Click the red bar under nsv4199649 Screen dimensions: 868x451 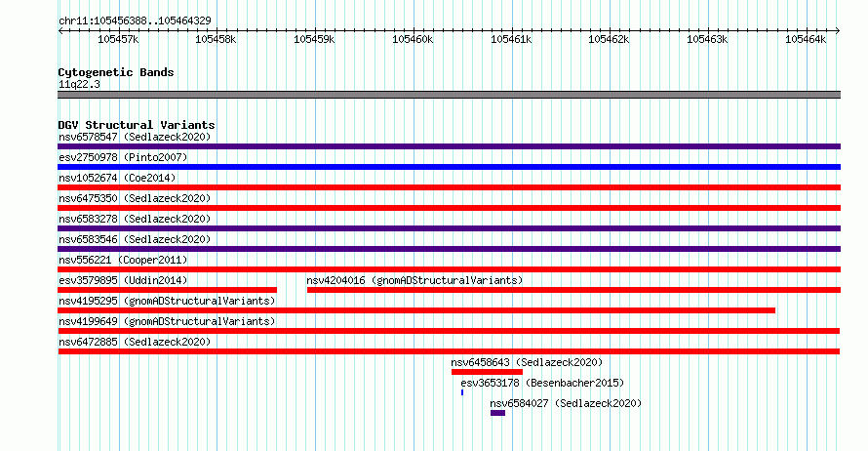449,331
